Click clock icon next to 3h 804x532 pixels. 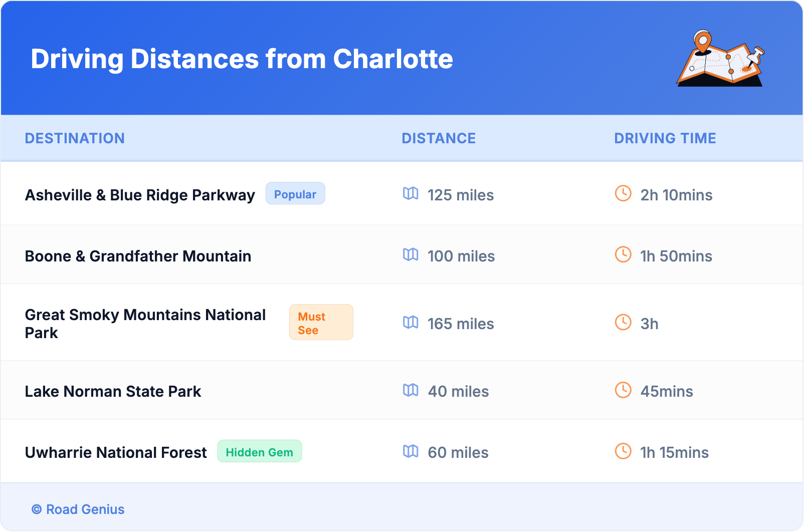tap(623, 322)
